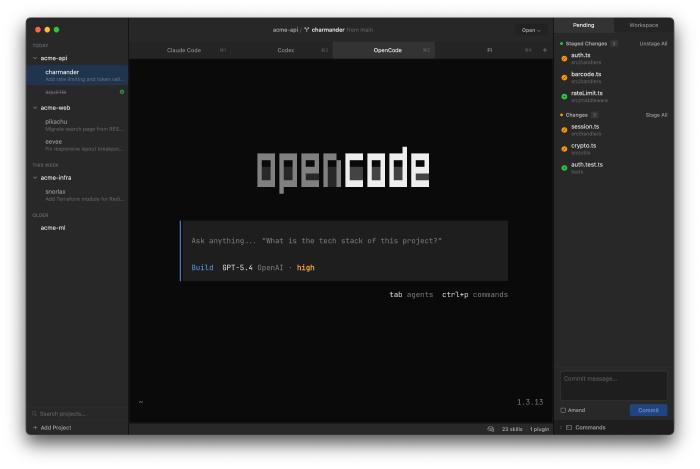Enable the Amend checkbox
This screenshot has height=469, width=700.
pyautogui.click(x=564, y=410)
